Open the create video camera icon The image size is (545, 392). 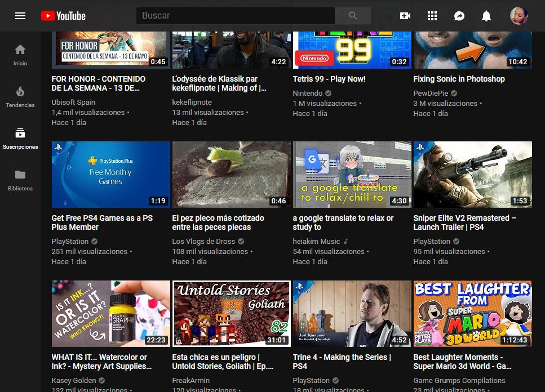coord(405,16)
